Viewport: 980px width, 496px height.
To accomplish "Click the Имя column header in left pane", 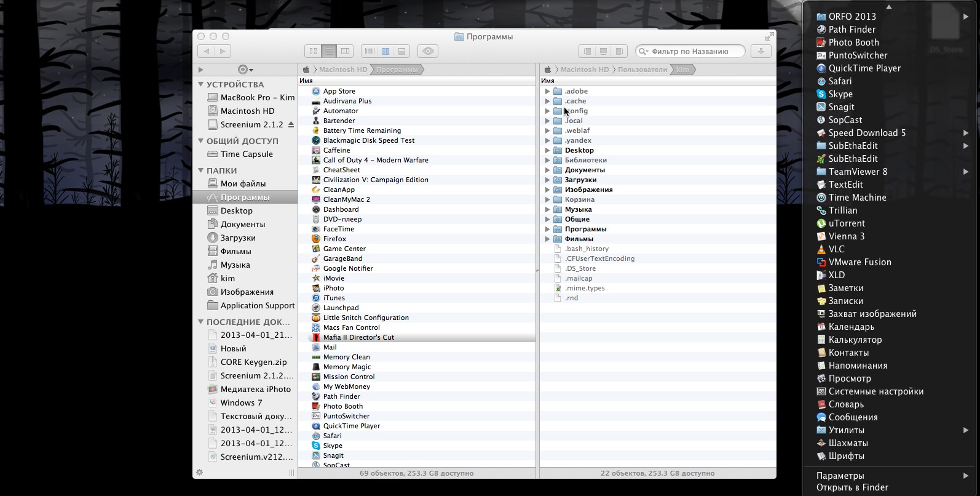I will click(x=417, y=81).
